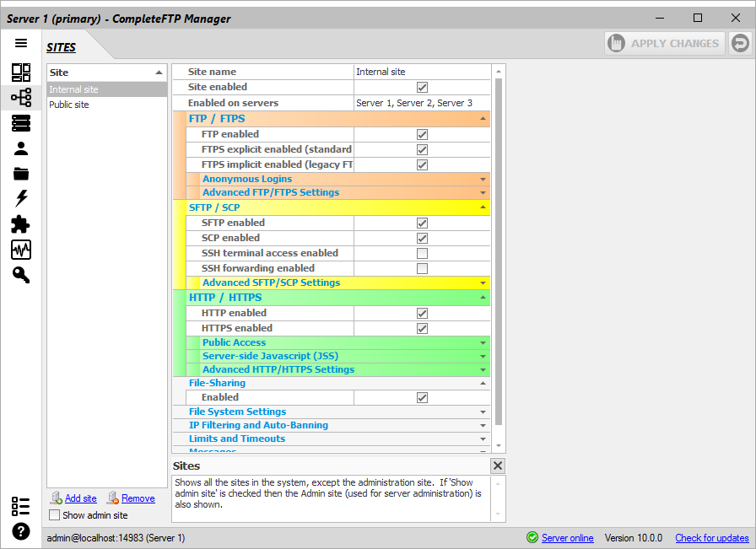
Task: Open the Folders icon in sidebar
Action: pos(21,174)
